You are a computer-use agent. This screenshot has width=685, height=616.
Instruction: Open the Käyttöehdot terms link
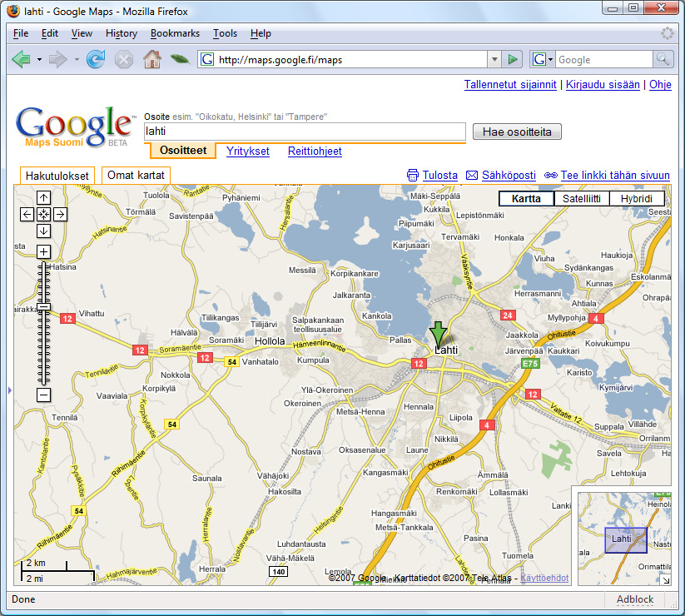pyautogui.click(x=544, y=578)
